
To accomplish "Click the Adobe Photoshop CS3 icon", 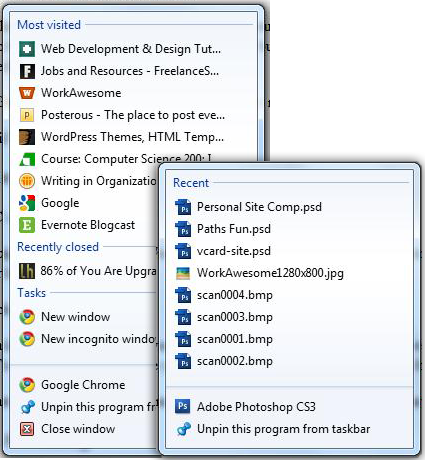I will [x=183, y=406].
